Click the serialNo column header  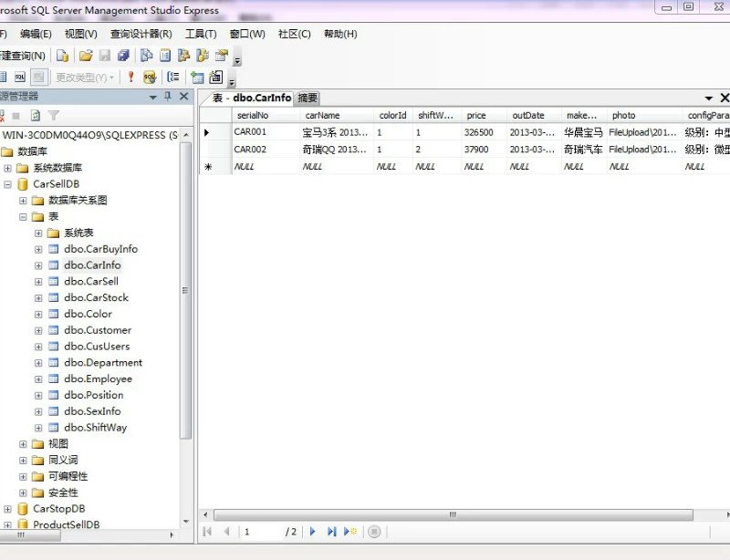click(x=266, y=116)
